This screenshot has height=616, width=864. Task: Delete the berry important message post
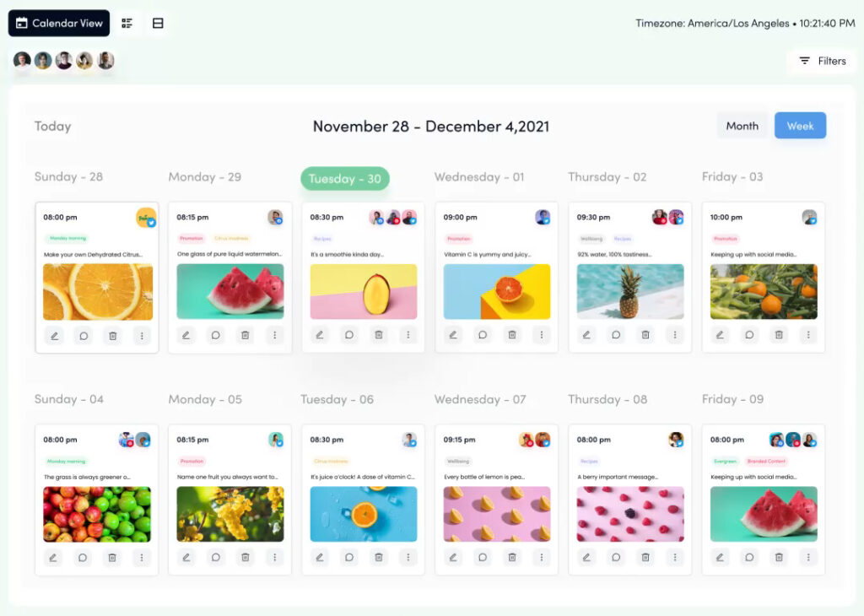[645, 557]
